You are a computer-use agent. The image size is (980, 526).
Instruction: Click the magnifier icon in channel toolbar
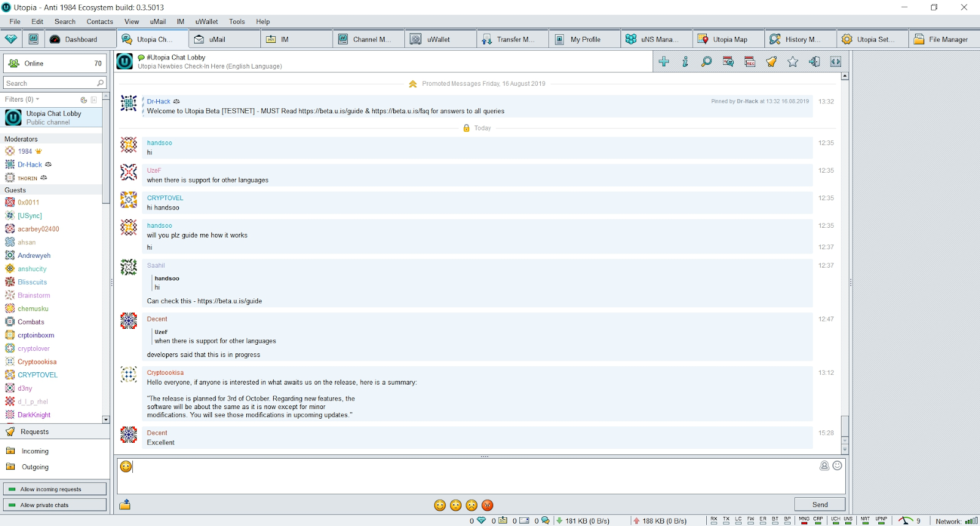click(x=707, y=62)
